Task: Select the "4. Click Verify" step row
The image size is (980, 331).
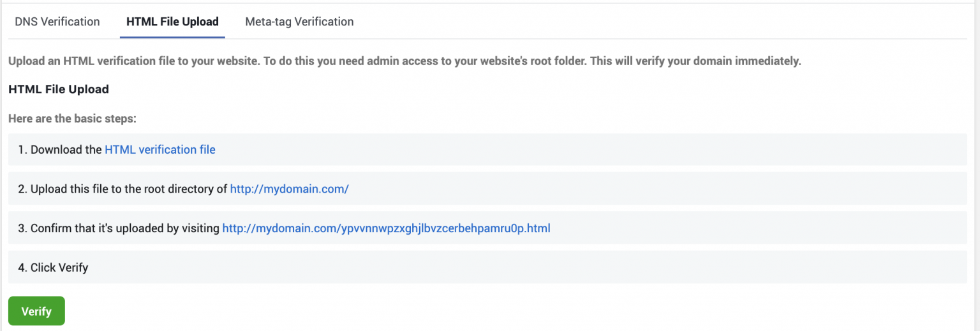Action: (487, 267)
